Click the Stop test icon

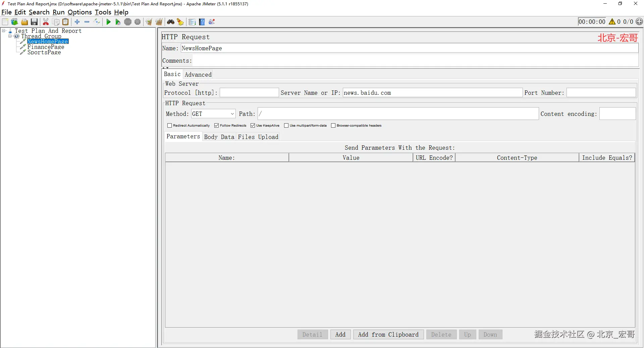pos(128,22)
